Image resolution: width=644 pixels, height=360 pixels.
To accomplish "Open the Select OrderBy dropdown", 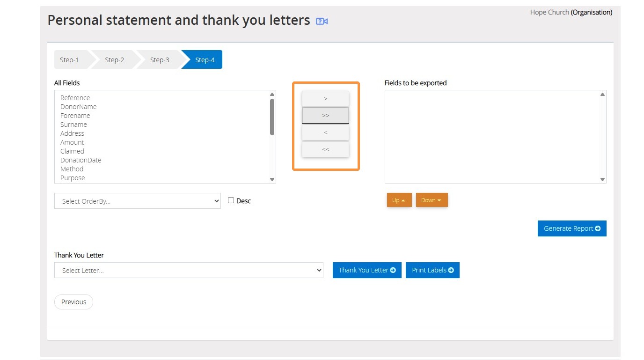I will click(x=138, y=201).
